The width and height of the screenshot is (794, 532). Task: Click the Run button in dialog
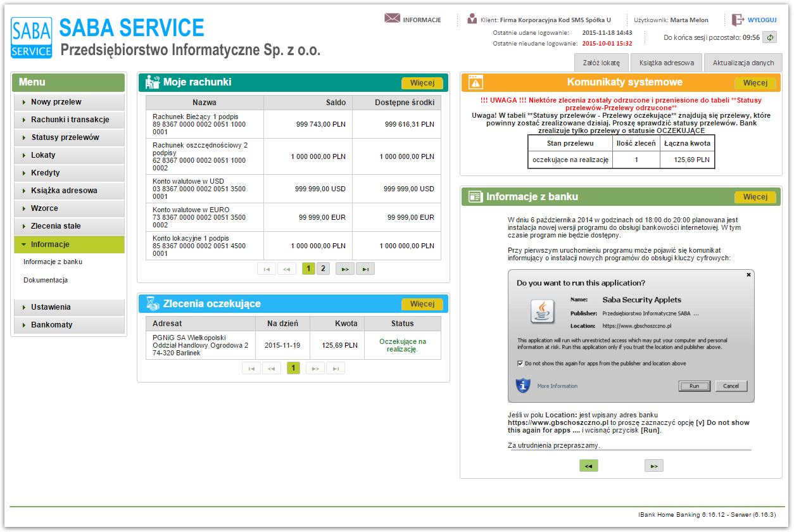(695, 386)
